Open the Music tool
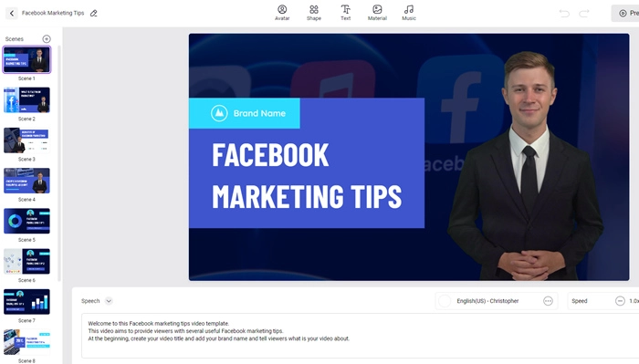Viewport: 639px width, 364px height. pyautogui.click(x=409, y=13)
